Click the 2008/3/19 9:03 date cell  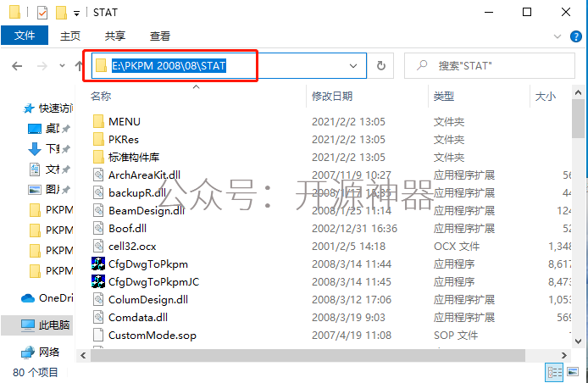point(348,318)
